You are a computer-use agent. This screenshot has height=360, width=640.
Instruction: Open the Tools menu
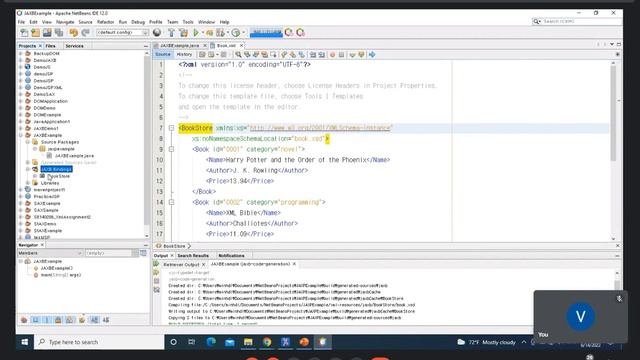[188, 22]
